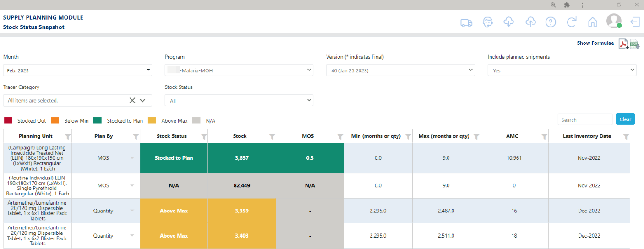Click the stock value 3,359
644x249 pixels.
[x=241, y=211]
